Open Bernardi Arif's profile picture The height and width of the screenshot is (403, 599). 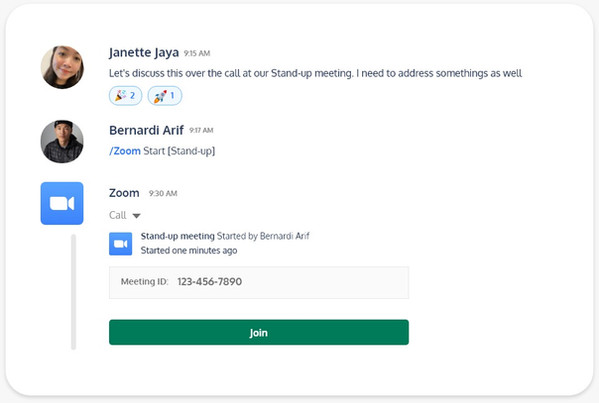[x=62, y=141]
